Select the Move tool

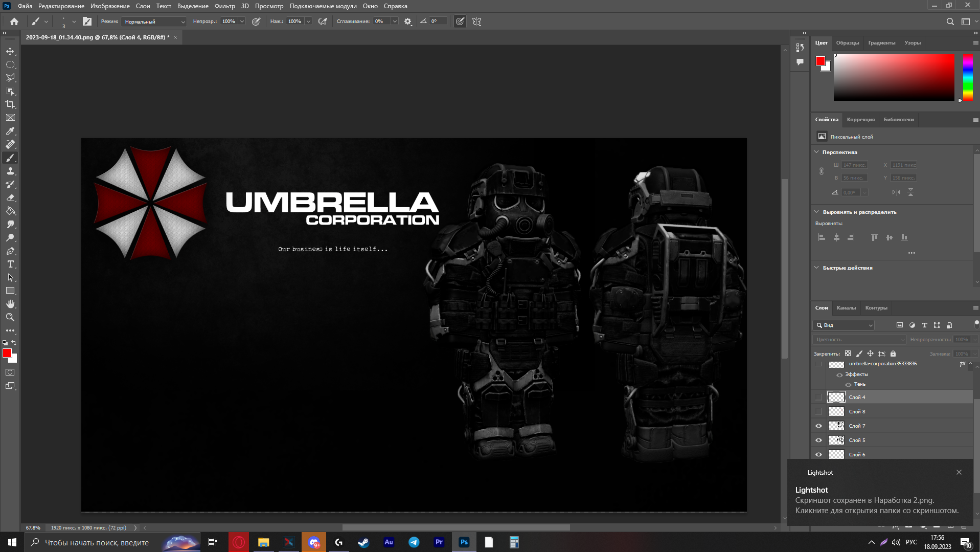(x=10, y=51)
